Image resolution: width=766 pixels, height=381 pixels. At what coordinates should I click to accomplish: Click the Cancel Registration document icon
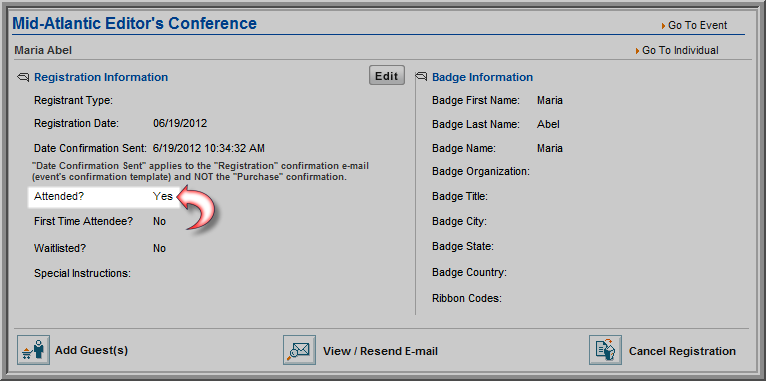point(605,350)
